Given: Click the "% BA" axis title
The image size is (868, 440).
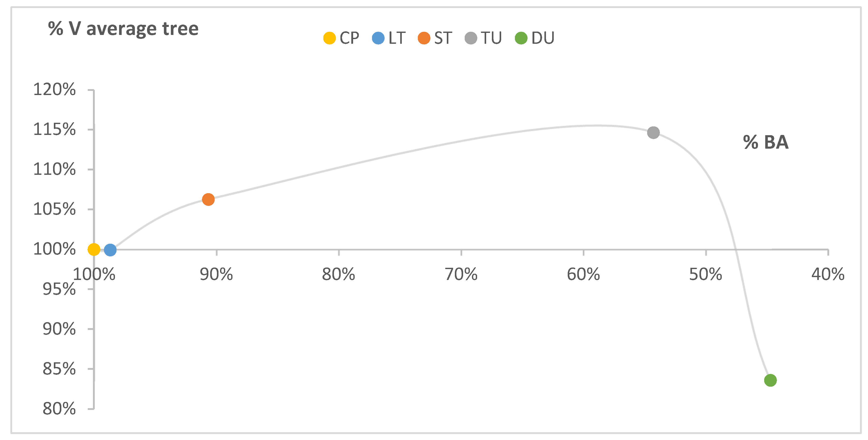Looking at the screenshot, I should coord(765,142).
